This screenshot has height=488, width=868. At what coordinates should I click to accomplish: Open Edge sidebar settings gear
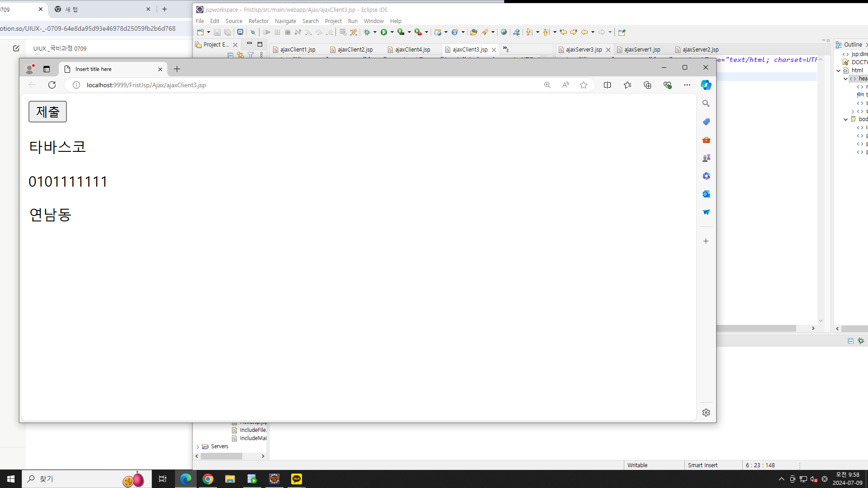click(706, 413)
